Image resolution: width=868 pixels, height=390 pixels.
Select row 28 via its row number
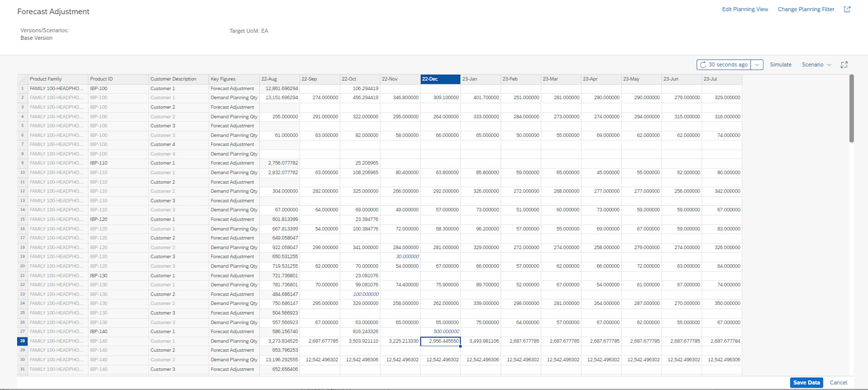22,341
